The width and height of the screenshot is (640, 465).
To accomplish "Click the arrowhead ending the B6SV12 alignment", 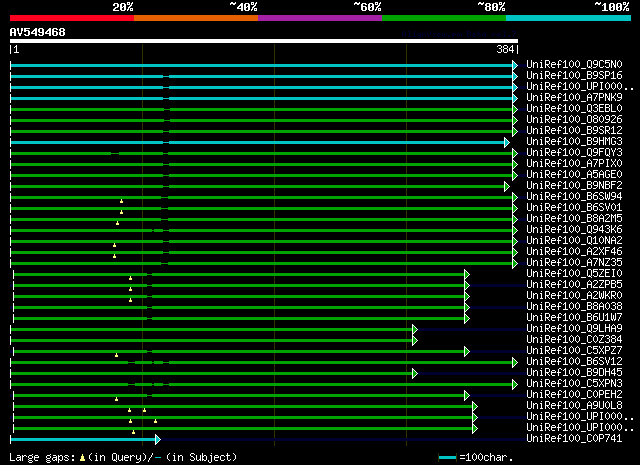I will (515, 363).
